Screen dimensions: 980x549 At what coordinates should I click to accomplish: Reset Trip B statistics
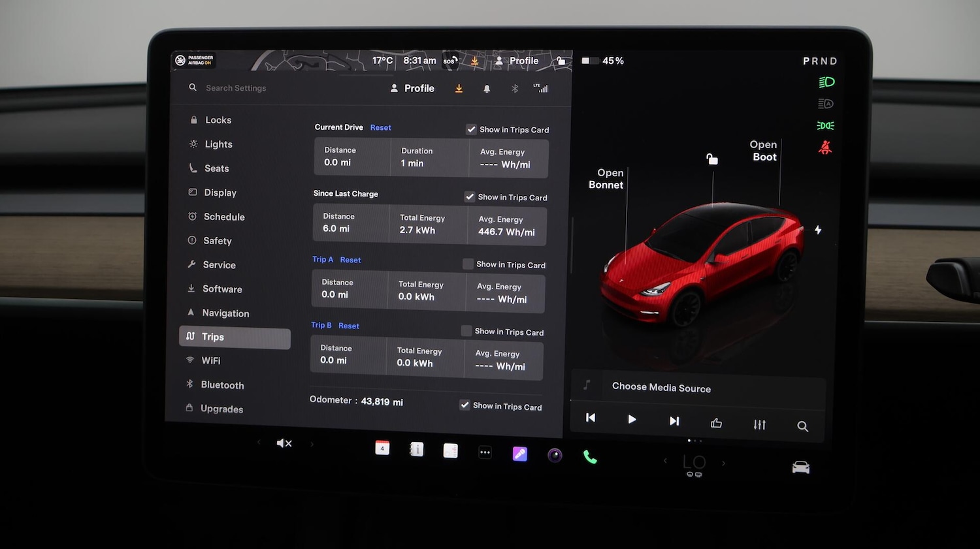click(349, 325)
